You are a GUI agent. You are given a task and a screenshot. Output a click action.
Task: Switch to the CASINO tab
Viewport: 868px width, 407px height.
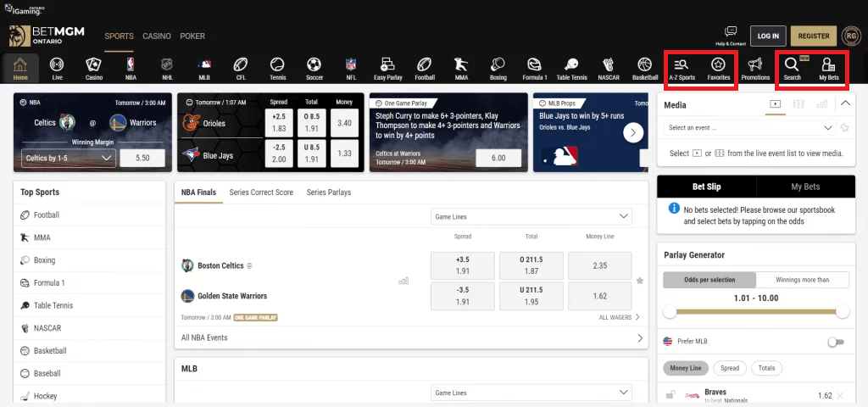pos(157,36)
